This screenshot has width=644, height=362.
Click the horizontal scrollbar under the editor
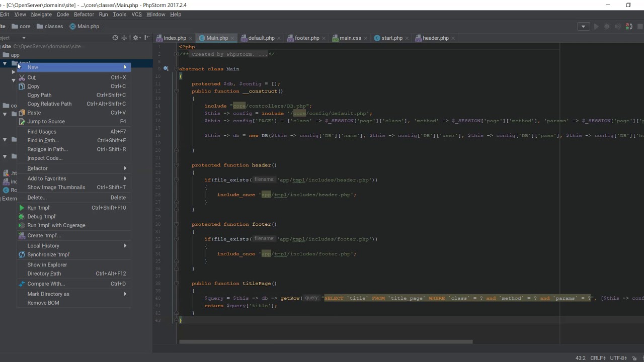click(326, 342)
